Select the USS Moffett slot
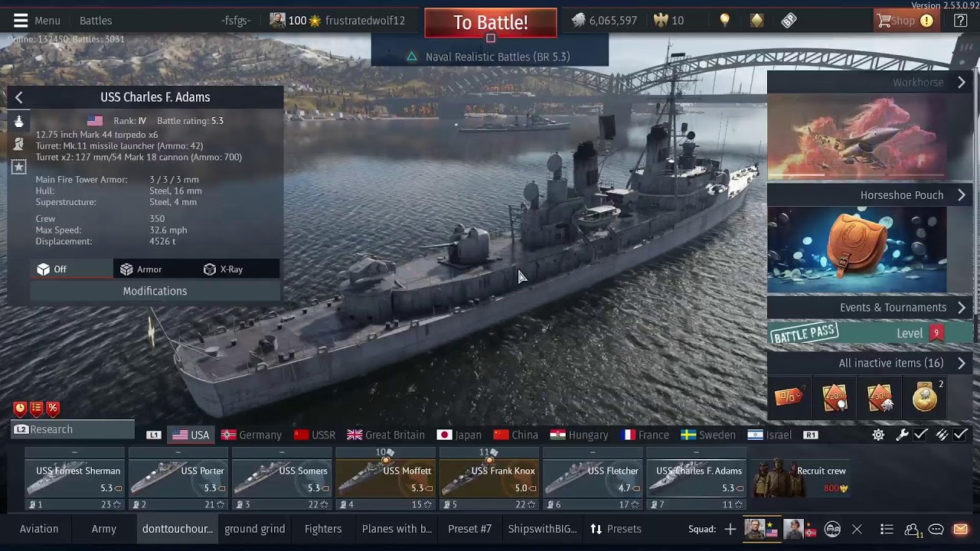The image size is (980, 551). point(385,479)
